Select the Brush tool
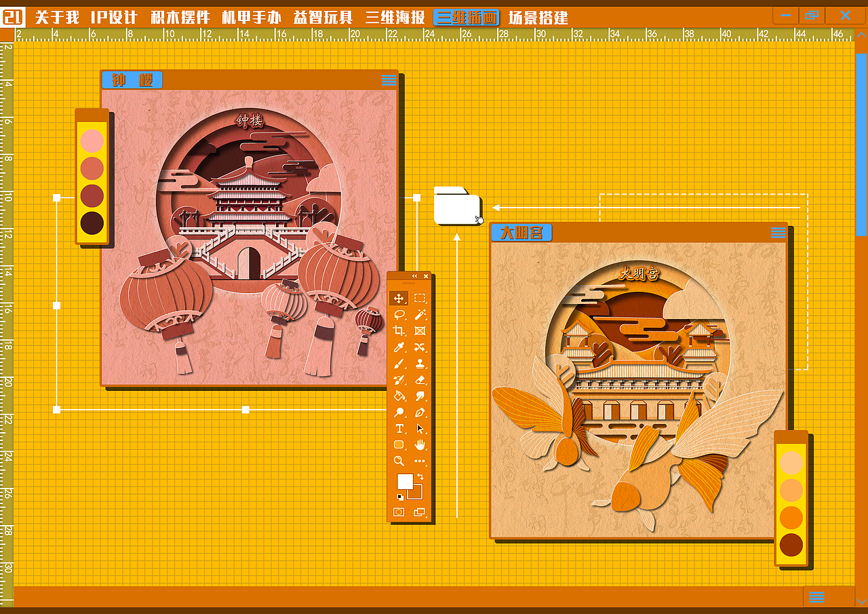 399,364
